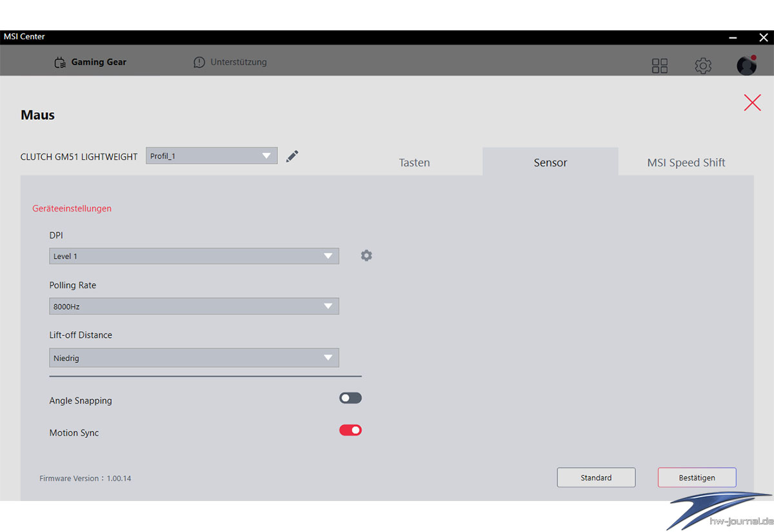Viewport: 774px width, 532px height.
Task: Enable the Angle Snapping toggle
Action: click(350, 398)
